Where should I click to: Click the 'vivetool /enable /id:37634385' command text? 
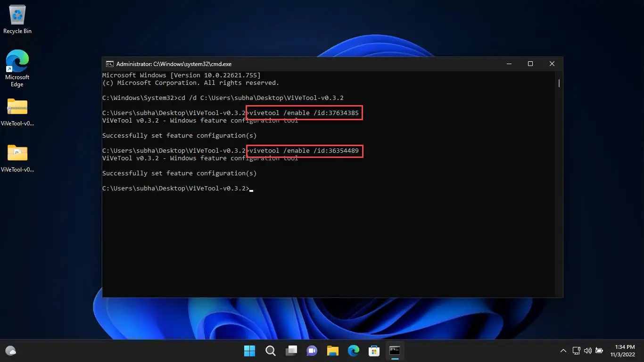pos(304,113)
